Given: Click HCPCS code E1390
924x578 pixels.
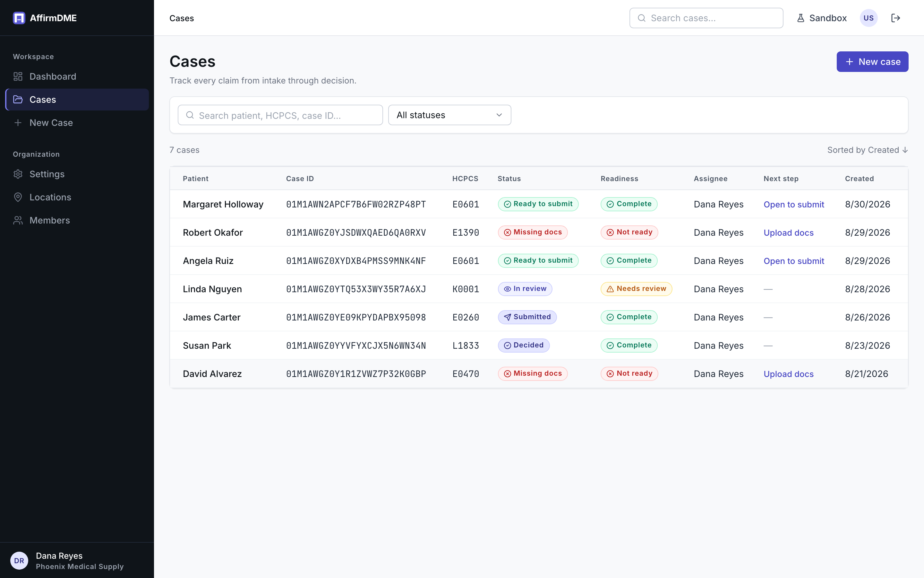Looking at the screenshot, I should coord(466,232).
